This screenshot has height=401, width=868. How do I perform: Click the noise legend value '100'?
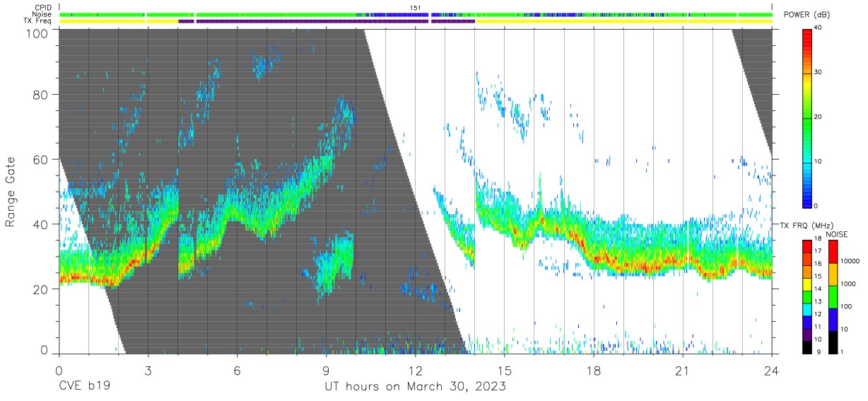click(847, 307)
